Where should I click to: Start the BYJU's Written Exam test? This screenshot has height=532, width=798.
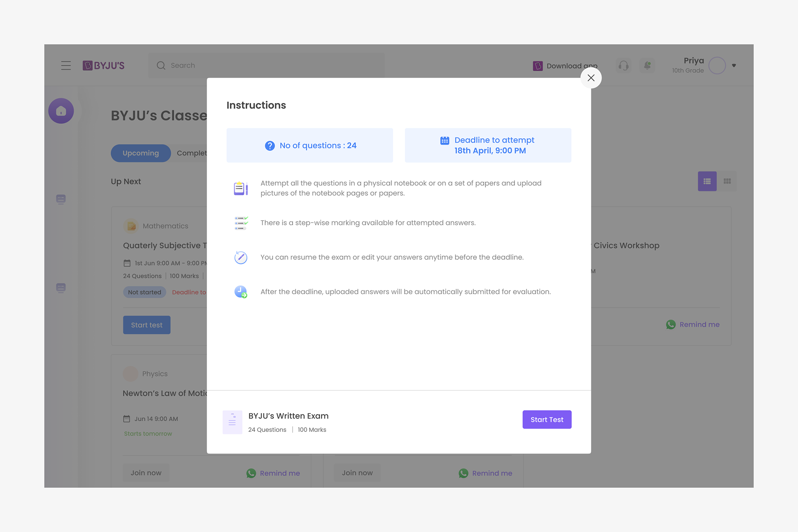coord(547,419)
